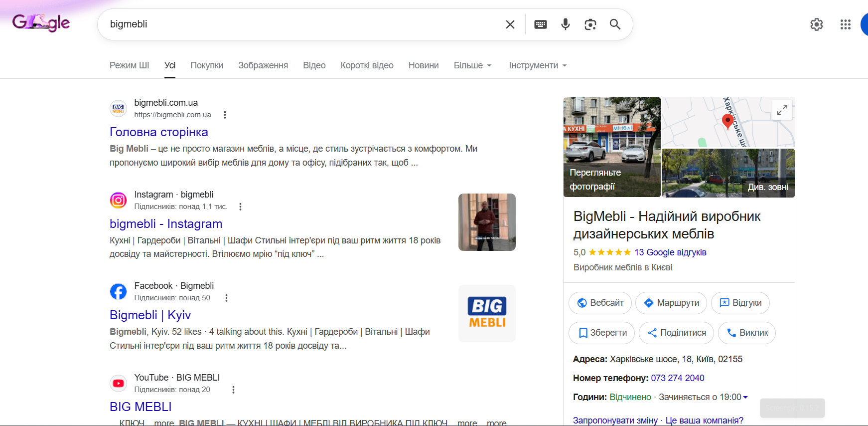Switch to Короткі відео tab
The height and width of the screenshot is (426, 868).
tap(367, 65)
